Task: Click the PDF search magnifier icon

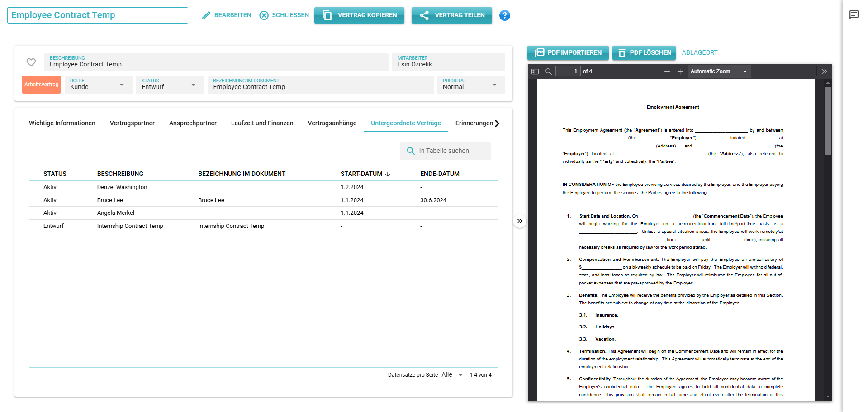Action: pos(549,71)
